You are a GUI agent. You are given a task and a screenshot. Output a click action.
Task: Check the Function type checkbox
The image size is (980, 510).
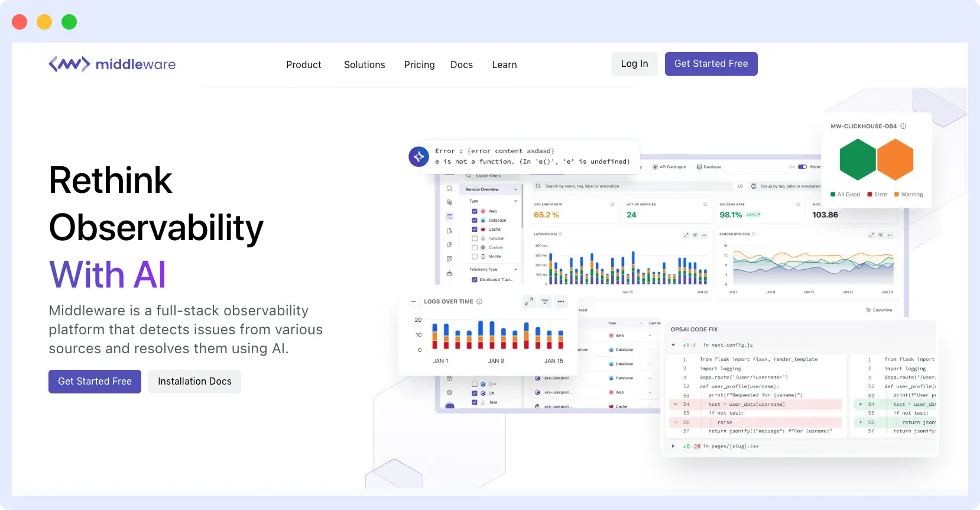(475, 238)
